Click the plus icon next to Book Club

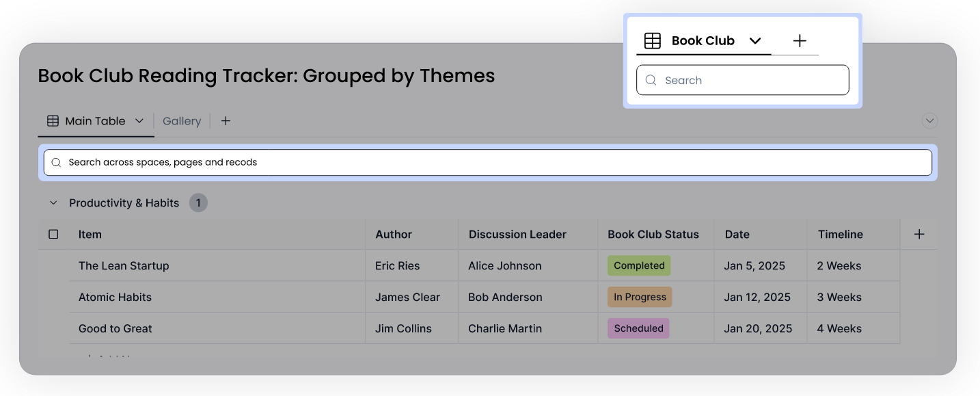[800, 41]
